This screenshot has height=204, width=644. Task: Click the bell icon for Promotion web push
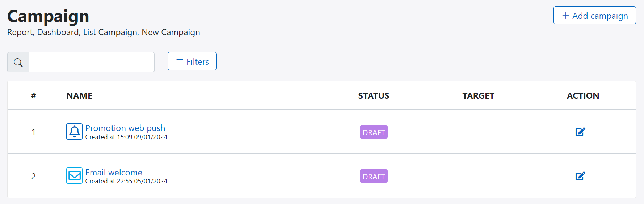point(74,132)
